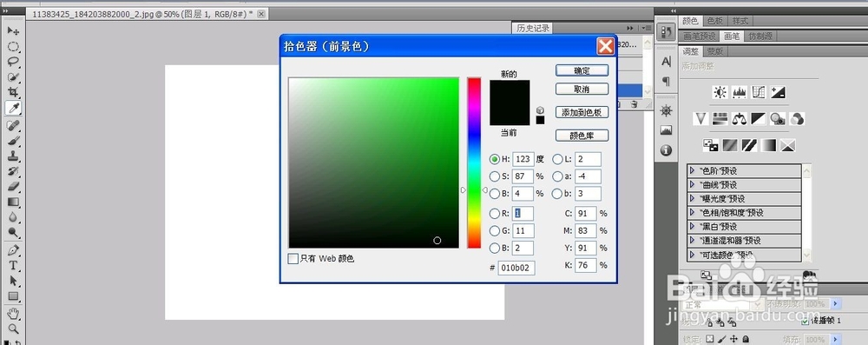This screenshot has height=345, width=868.
Task: Click the rainbow hue slider strip
Action: pyautogui.click(x=474, y=163)
